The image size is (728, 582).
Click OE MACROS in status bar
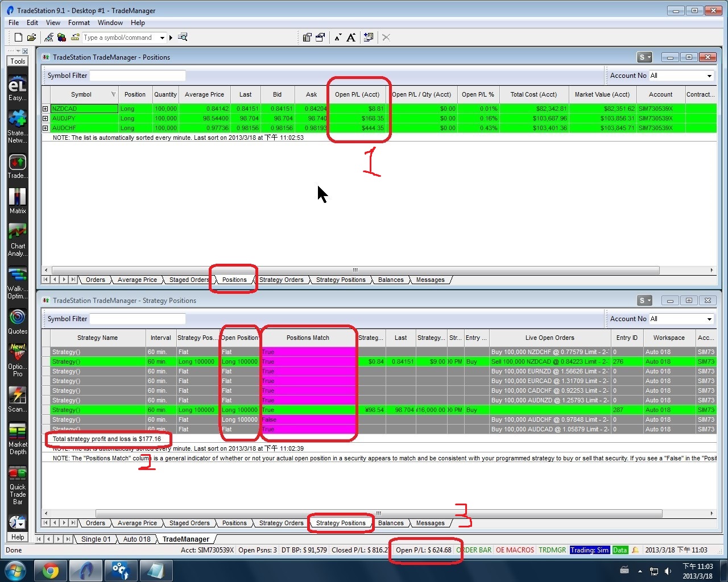[x=515, y=550]
